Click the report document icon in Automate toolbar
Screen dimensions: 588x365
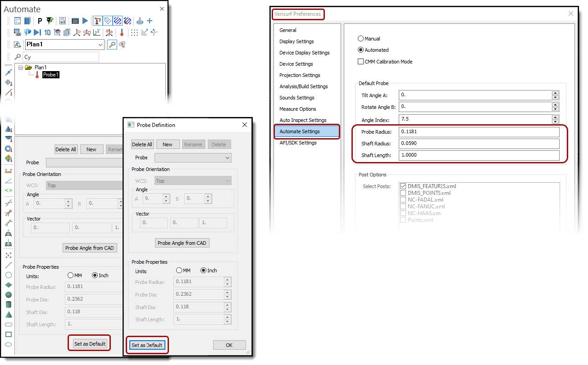(63, 21)
